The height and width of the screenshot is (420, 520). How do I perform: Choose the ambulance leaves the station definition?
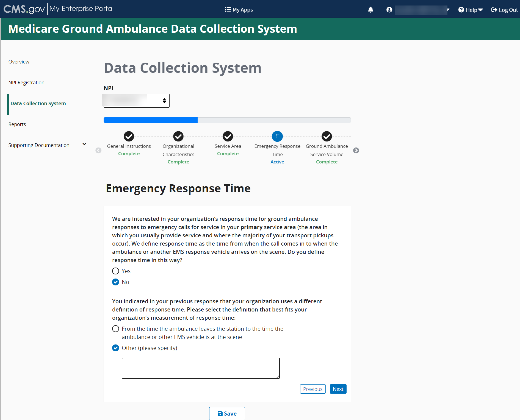(x=116, y=329)
